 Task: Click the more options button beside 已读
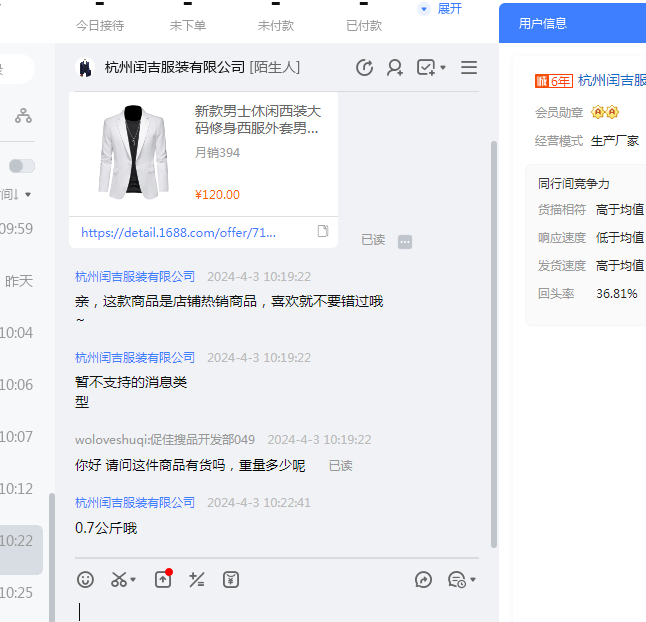tap(405, 241)
